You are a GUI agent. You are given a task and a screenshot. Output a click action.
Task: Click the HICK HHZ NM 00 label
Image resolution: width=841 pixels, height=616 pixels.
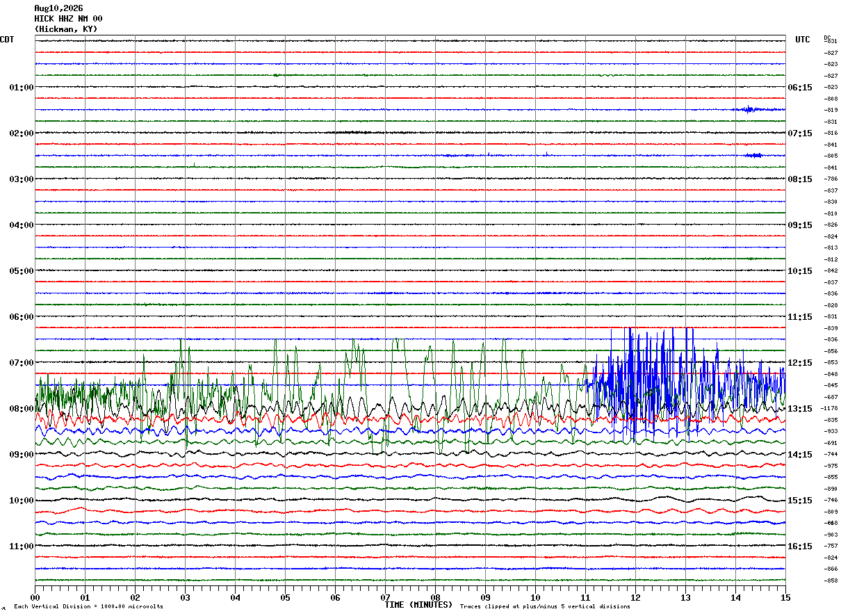(x=68, y=19)
